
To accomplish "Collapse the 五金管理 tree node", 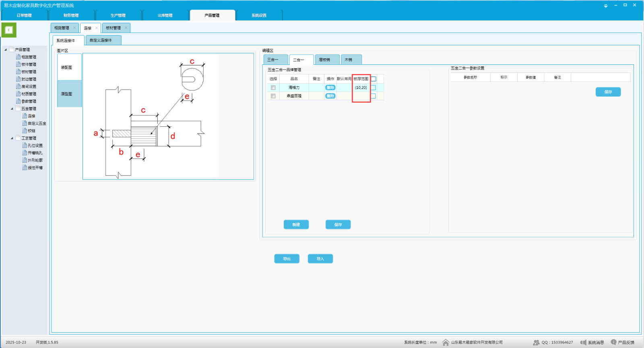I will pos(12,109).
